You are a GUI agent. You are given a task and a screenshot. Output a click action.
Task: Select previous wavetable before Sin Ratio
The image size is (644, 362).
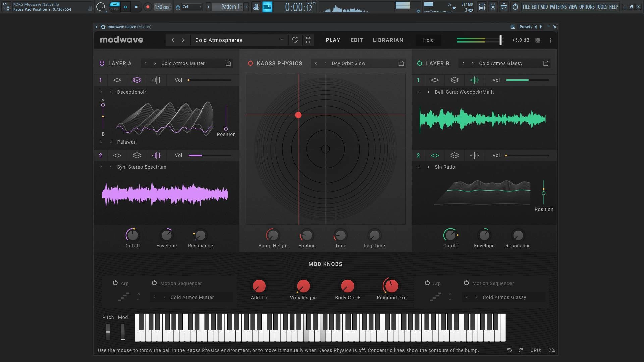point(419,167)
